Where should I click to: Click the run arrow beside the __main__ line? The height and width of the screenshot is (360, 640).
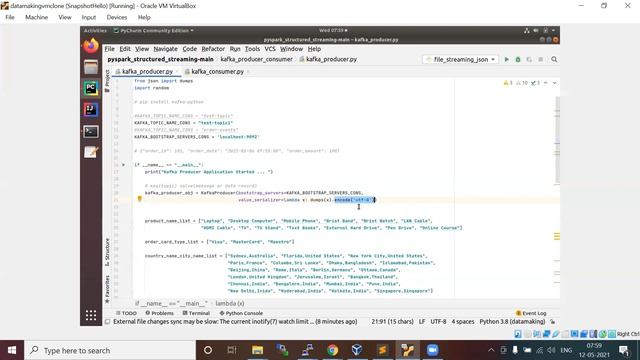coord(123,165)
